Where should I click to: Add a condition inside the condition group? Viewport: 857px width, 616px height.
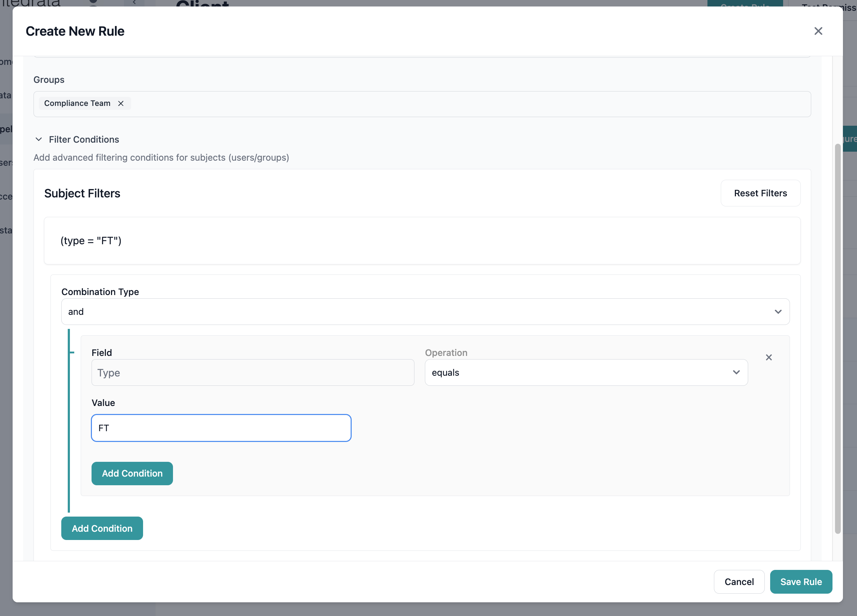pos(132,473)
